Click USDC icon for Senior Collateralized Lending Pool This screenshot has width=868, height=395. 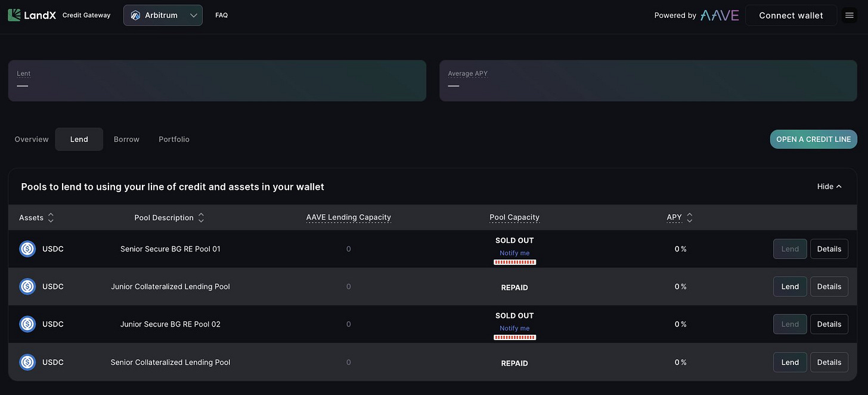(x=27, y=362)
